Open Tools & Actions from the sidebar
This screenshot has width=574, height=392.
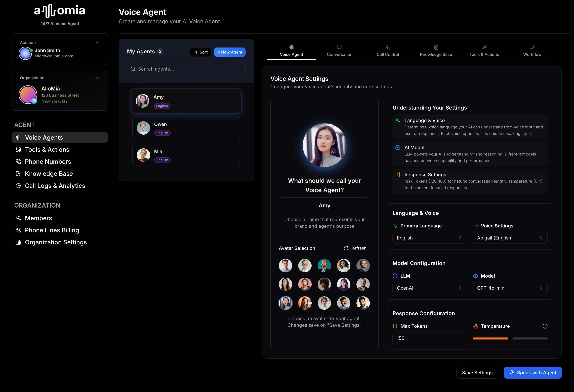pyautogui.click(x=47, y=149)
